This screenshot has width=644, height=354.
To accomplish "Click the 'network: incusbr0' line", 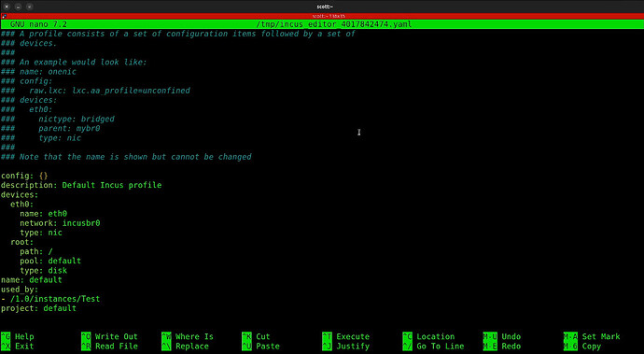I will pos(60,223).
